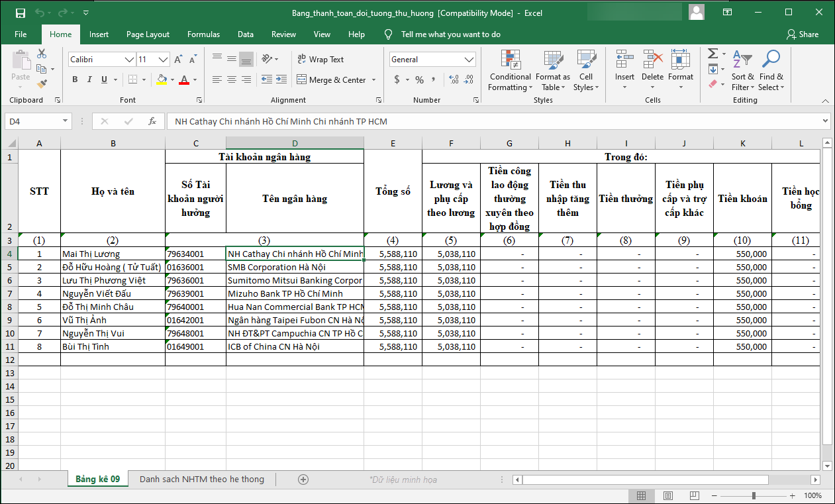
Task: Expand the formula bar
Action: tap(825, 121)
